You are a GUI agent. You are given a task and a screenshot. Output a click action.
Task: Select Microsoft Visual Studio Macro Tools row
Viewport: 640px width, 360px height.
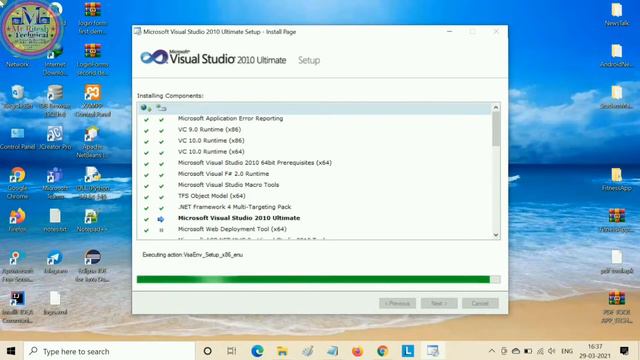pos(314,185)
